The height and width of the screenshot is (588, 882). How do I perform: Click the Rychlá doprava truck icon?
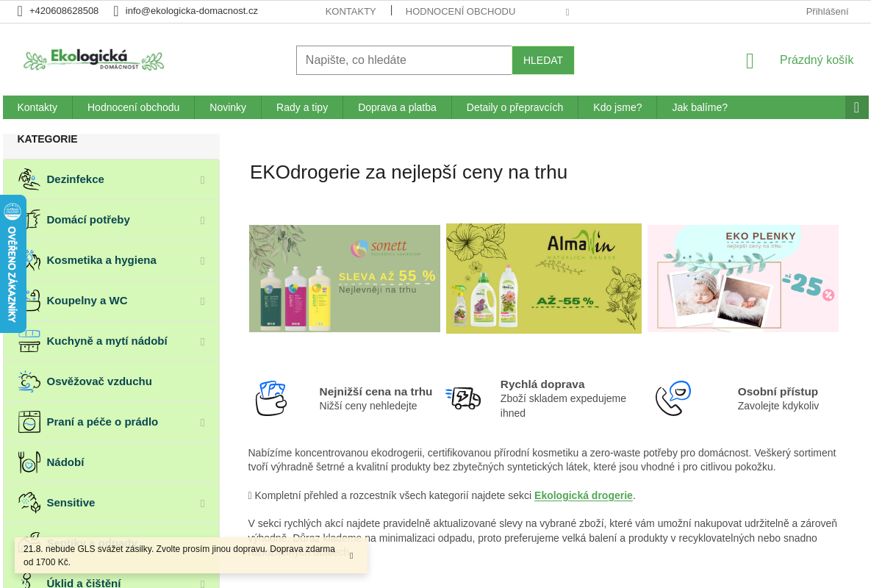[x=463, y=398]
